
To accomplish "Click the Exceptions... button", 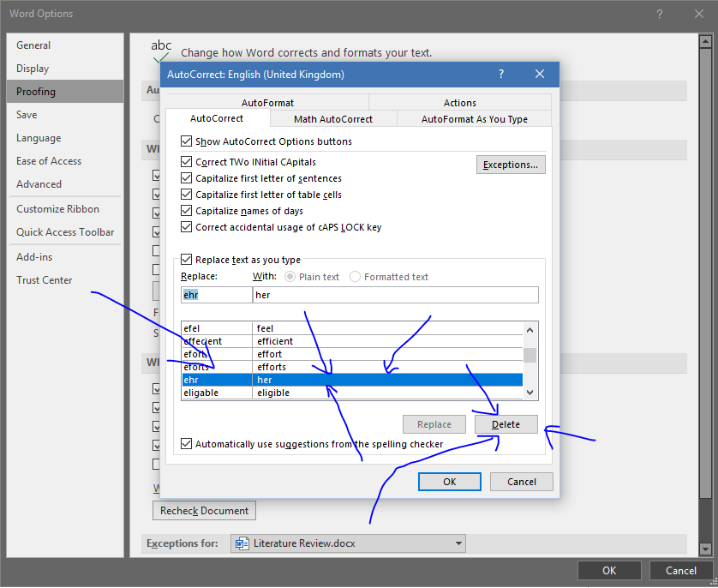I will pos(511,165).
